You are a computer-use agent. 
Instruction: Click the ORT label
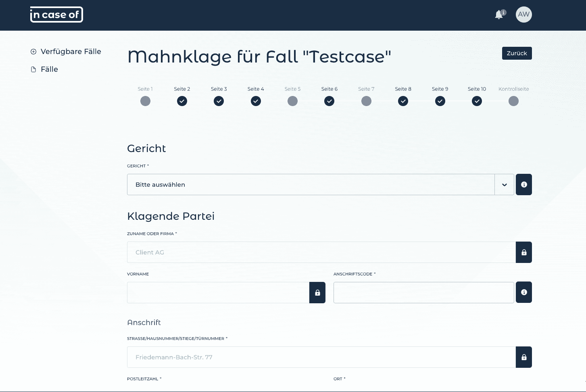tap(339, 379)
